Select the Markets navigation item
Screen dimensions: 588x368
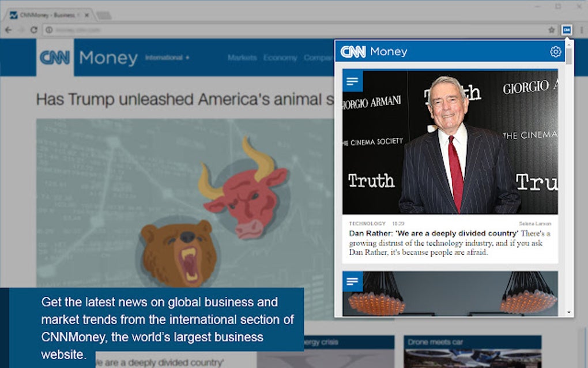(x=242, y=58)
